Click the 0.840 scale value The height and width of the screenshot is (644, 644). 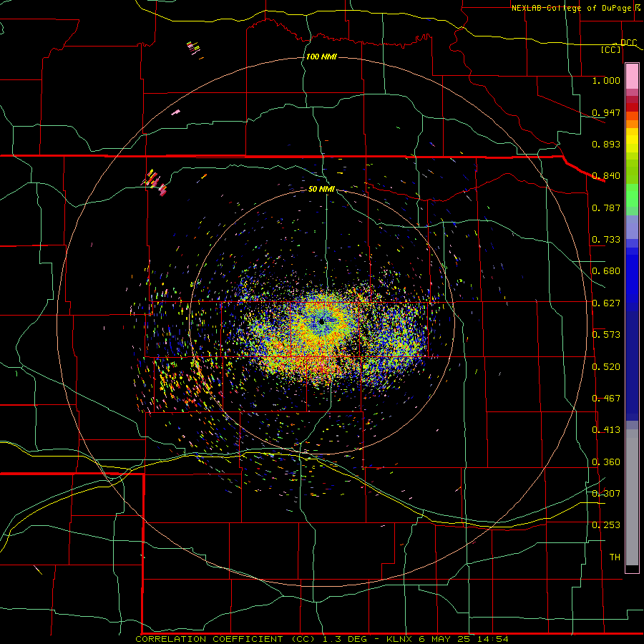pyautogui.click(x=606, y=176)
